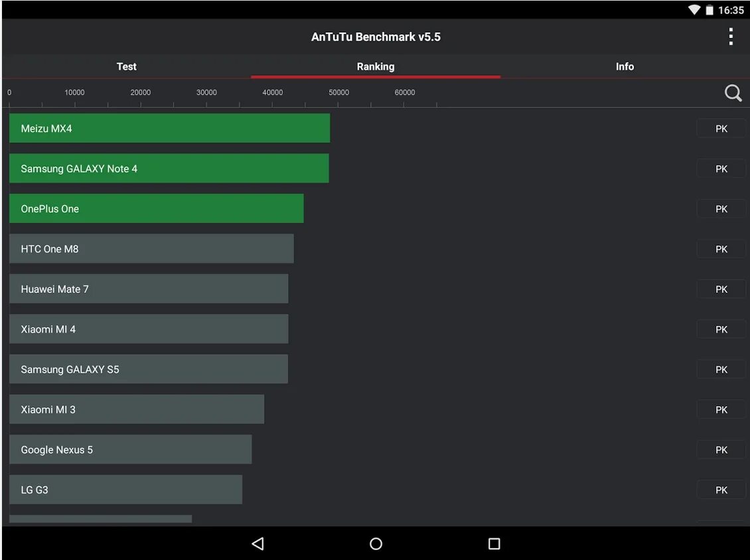Tap PK next to OnePlus One
750x560 pixels.
coord(721,209)
